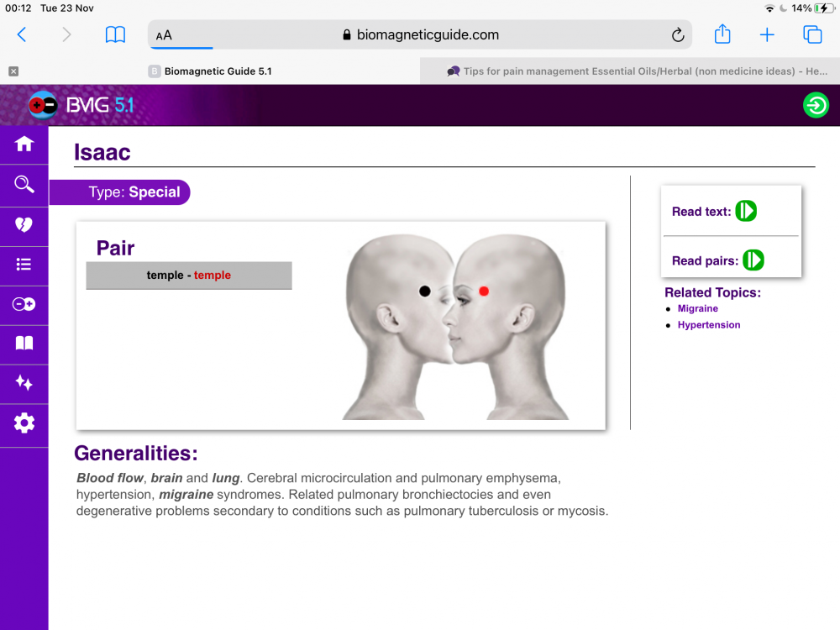
Task: Close the current Safari tab
Action: click(x=13, y=71)
